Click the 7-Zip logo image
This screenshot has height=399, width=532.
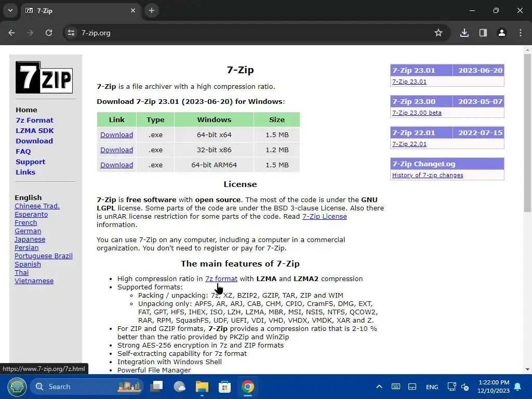coord(44,77)
